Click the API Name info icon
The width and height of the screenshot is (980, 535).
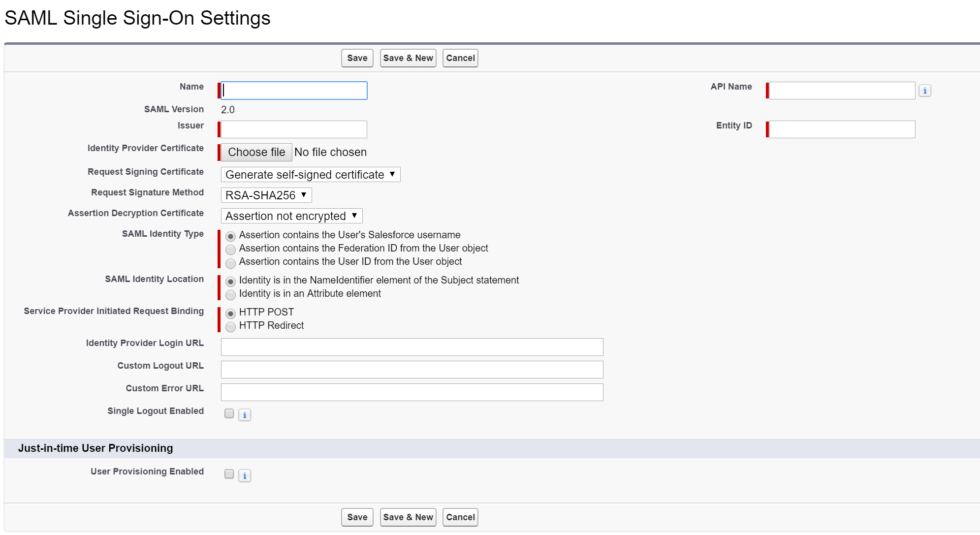tap(924, 91)
